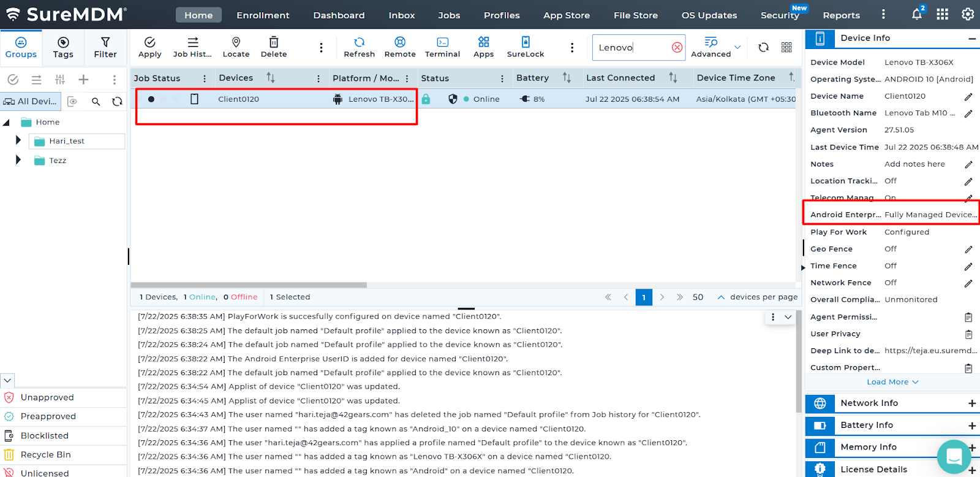Open the Recycle Bin
This screenshot has height=477, width=980.
coord(46,454)
